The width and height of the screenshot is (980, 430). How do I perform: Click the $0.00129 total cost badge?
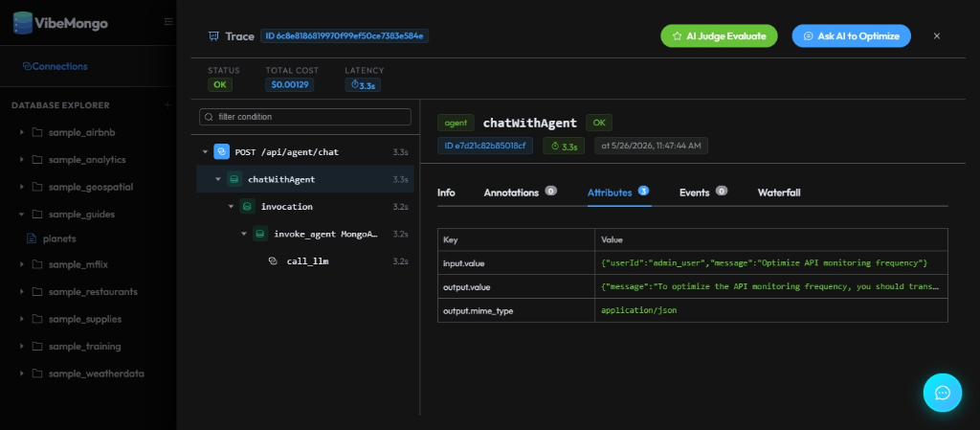pos(289,84)
